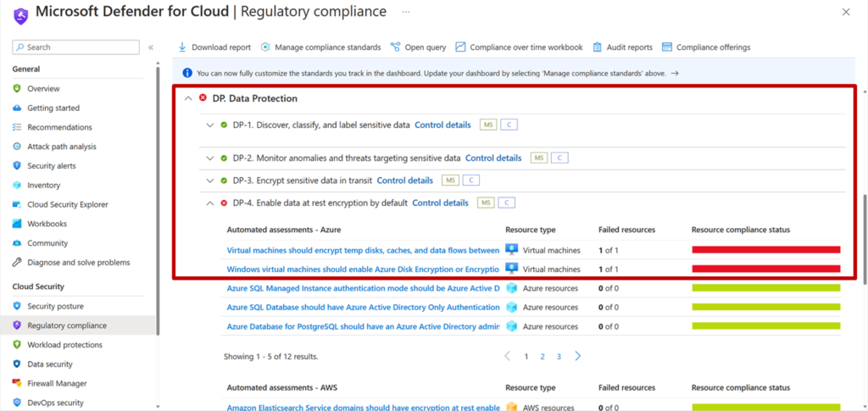
Task: Click the arrow after the info banner text
Action: point(674,73)
